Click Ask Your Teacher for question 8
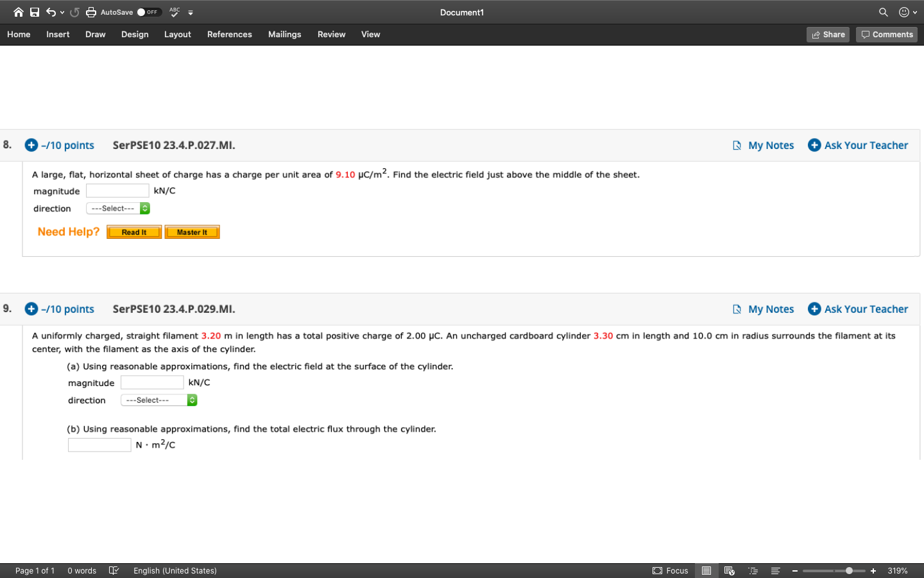Screen dimensions: 924x578 858,146
